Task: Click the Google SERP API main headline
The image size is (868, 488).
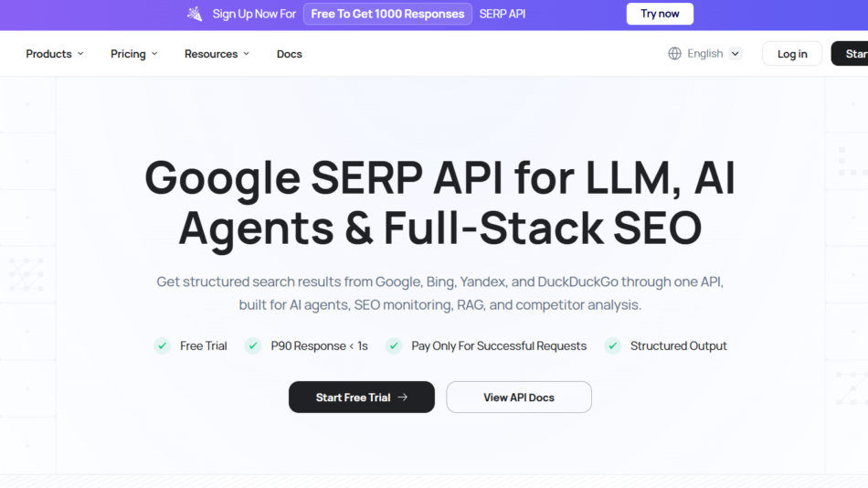Action: pyautogui.click(x=440, y=202)
